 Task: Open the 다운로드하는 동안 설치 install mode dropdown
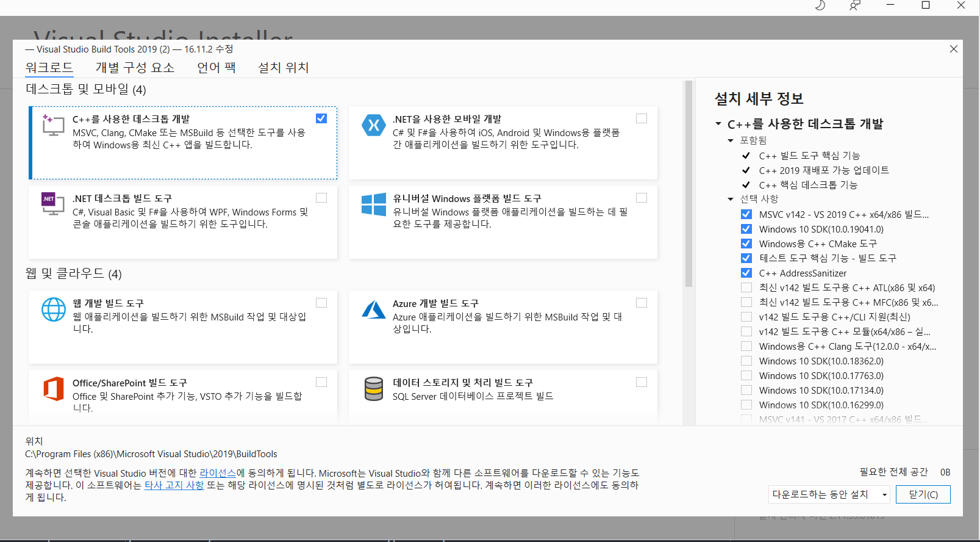tap(829, 494)
